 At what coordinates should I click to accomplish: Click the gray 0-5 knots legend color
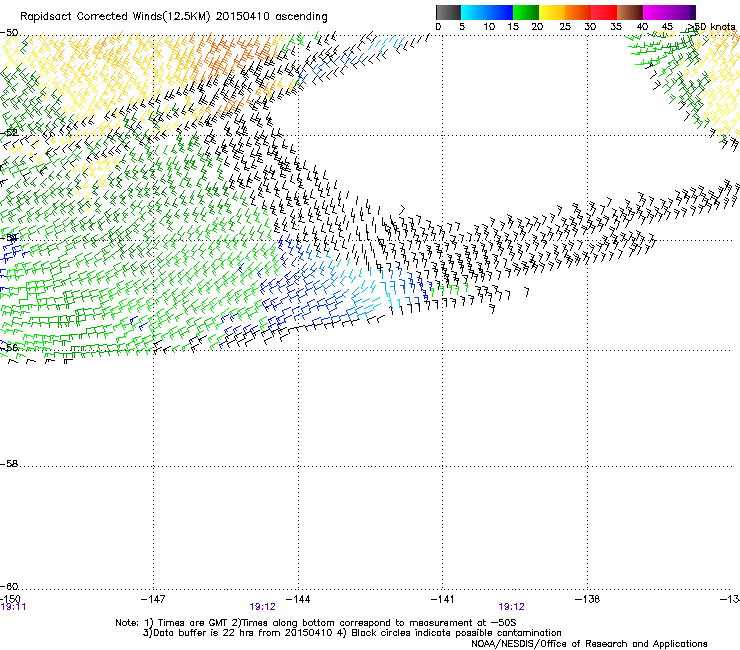coord(448,12)
